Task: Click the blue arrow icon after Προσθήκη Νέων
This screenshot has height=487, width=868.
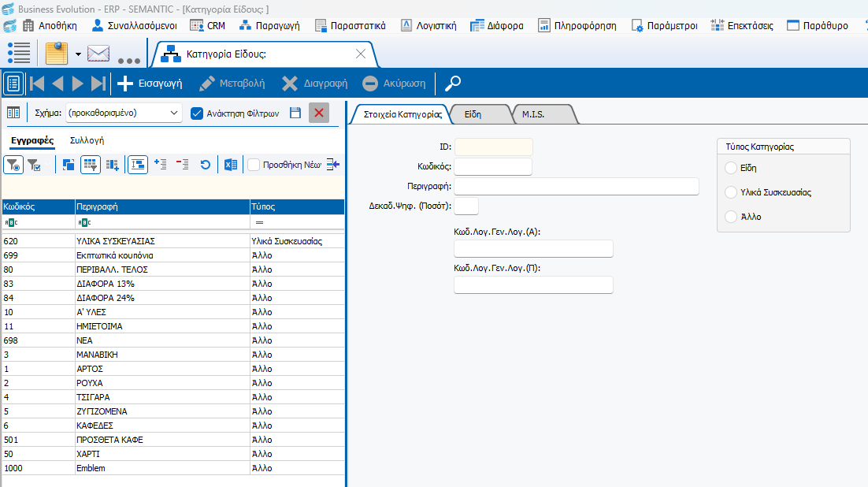Action: click(332, 165)
